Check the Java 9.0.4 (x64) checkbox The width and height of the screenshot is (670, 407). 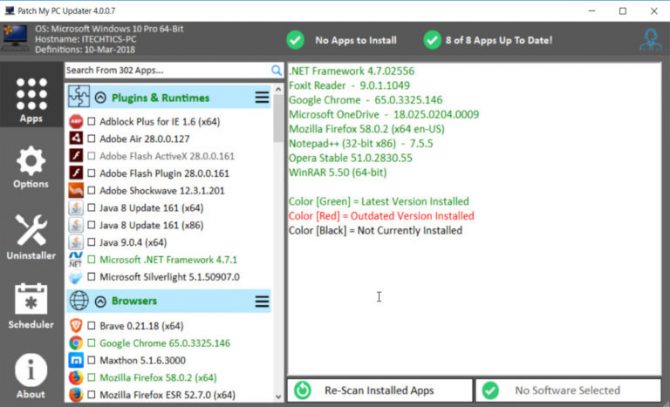[91, 242]
